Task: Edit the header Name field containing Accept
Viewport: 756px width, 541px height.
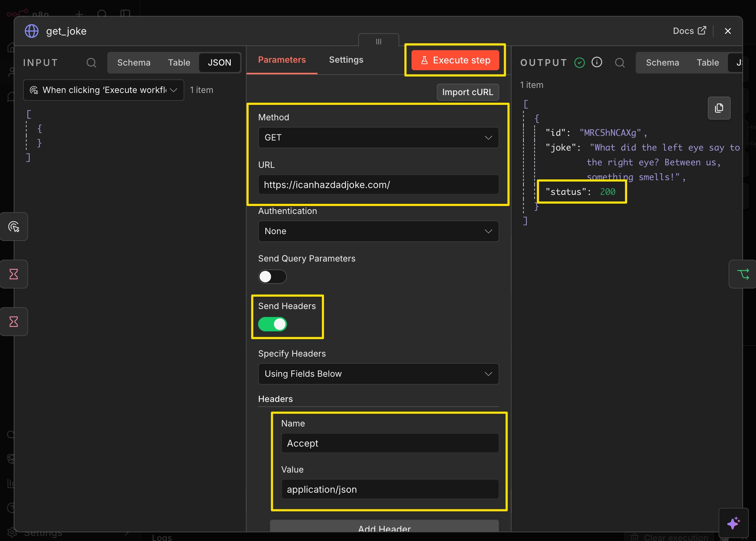Action: tap(390, 443)
